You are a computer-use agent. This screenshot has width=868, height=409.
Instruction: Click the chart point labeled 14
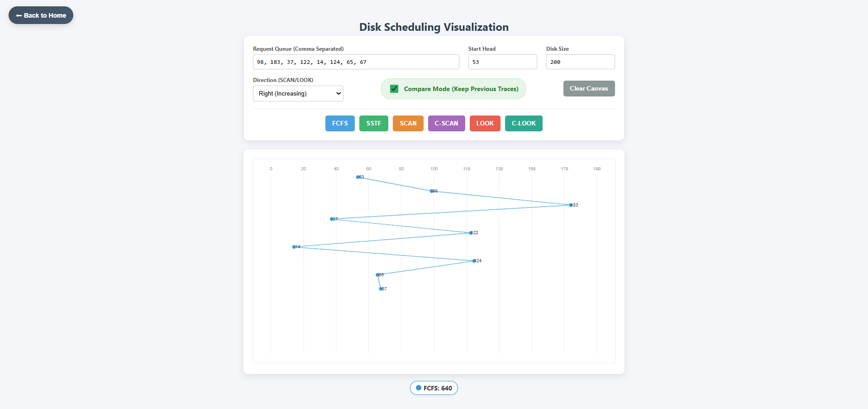[294, 247]
